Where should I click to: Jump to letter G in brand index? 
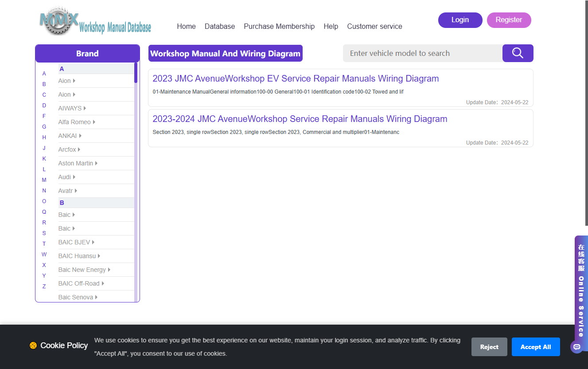point(44,127)
